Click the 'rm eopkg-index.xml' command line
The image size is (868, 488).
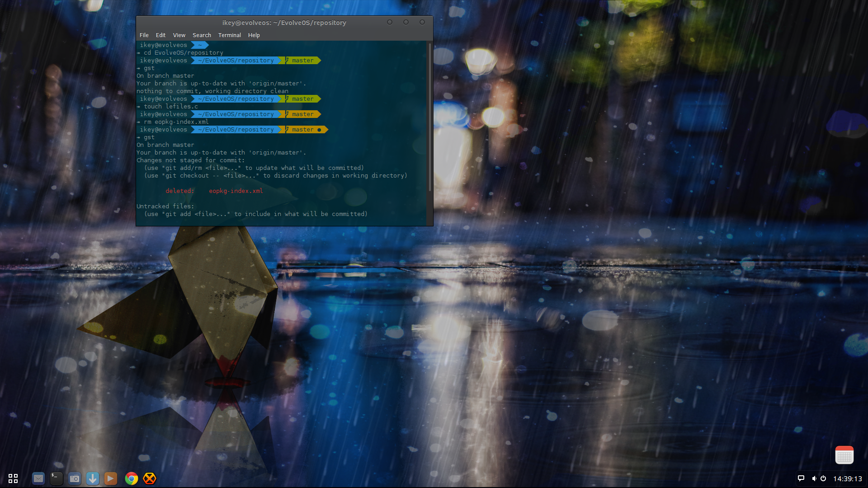click(176, 122)
